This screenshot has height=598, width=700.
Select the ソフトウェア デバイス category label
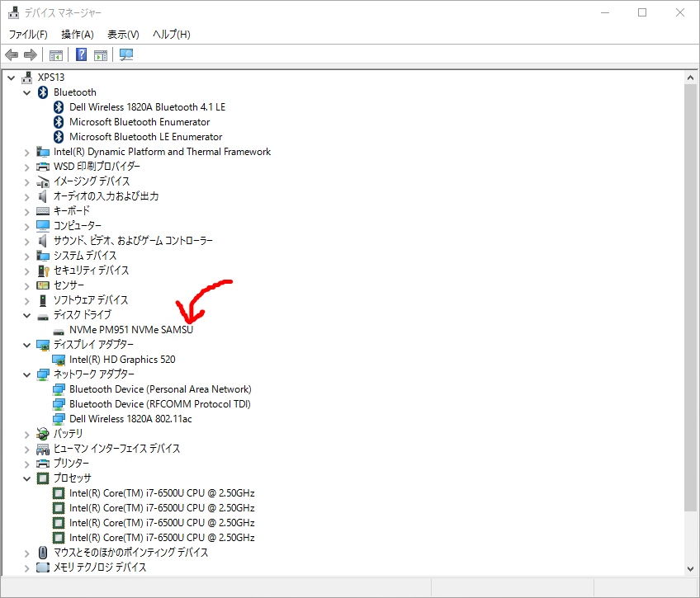click(x=91, y=300)
